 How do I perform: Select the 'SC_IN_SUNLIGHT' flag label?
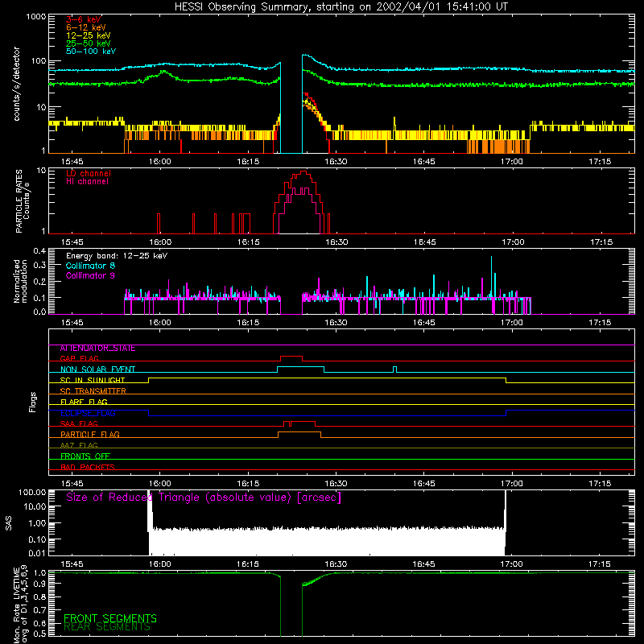(93, 380)
